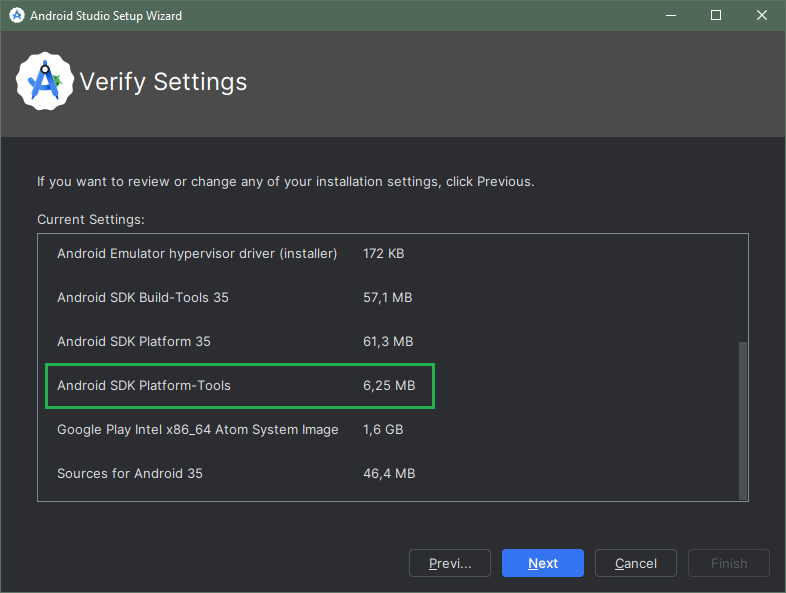Viewport: 786px width, 593px height.
Task: Click the Next button
Action: click(x=542, y=563)
